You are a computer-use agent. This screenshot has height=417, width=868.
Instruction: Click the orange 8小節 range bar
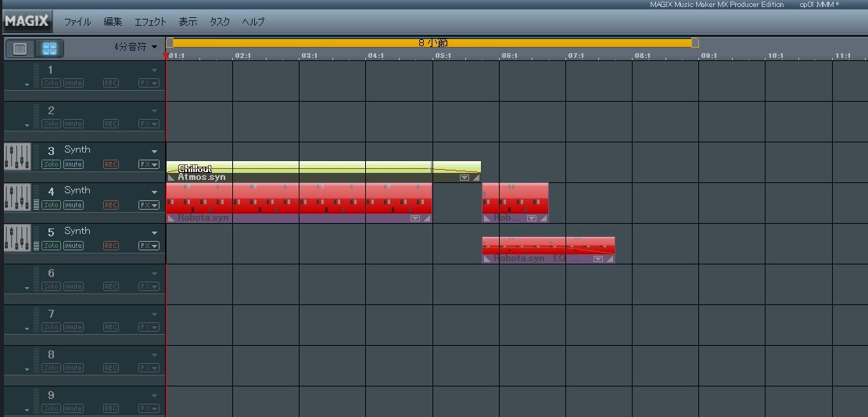pyautogui.click(x=432, y=43)
